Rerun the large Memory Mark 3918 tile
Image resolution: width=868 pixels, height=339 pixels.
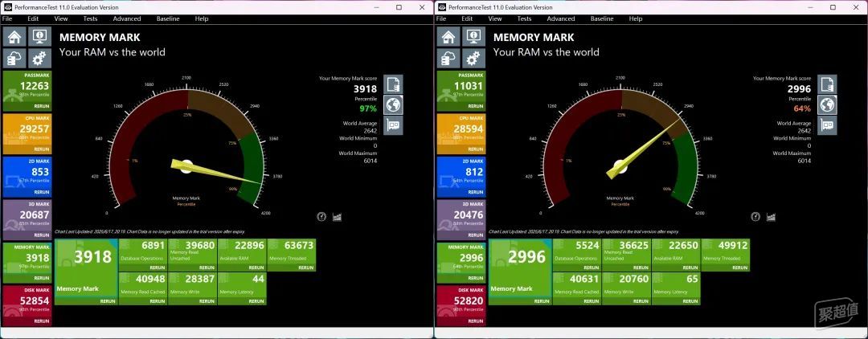pyautogui.click(x=108, y=301)
